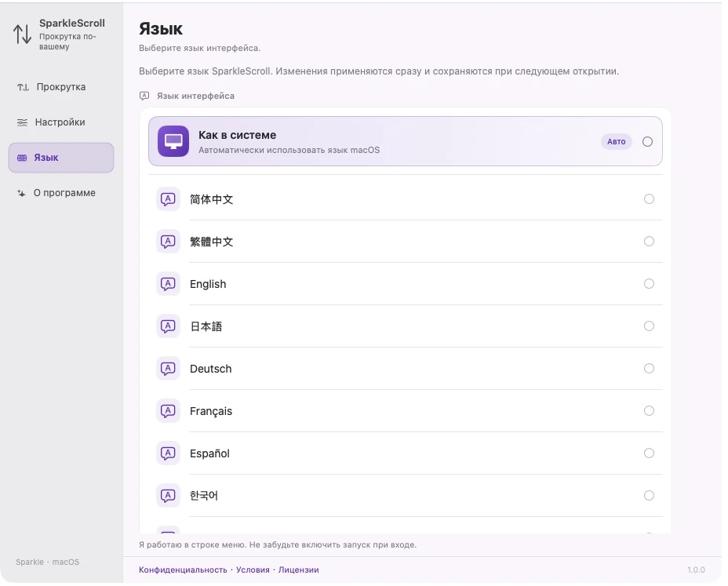Go to the Настройки sidebar section
Screen dimensions: 728x586
(x=61, y=122)
